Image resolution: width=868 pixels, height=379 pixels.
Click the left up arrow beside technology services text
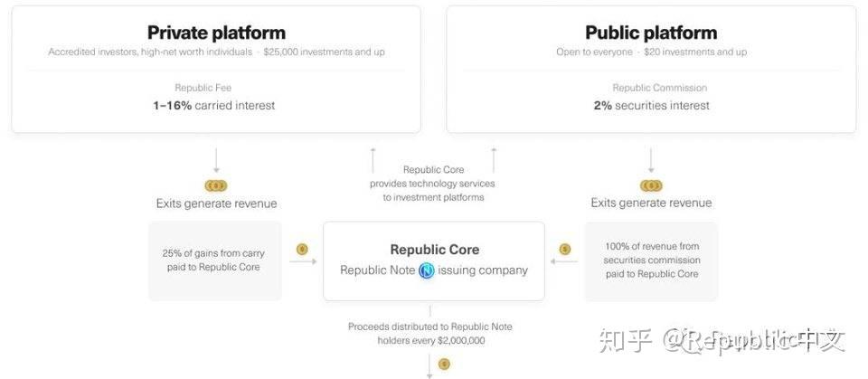(x=373, y=159)
